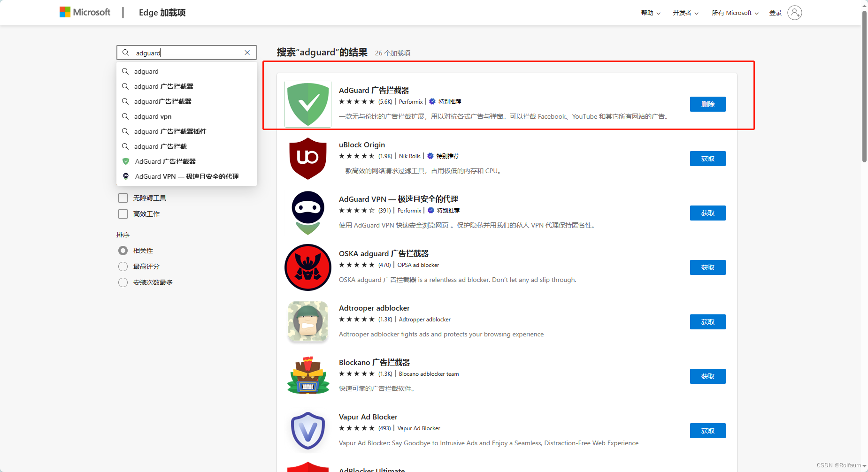The image size is (868, 472).
Task: Click OPSA ad blocker publisher name
Action: coord(418,265)
